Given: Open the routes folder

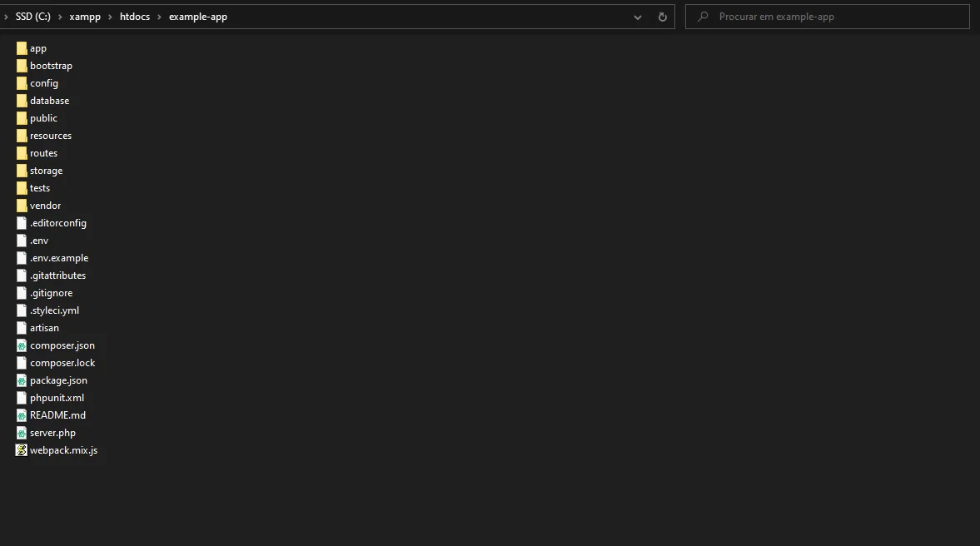Looking at the screenshot, I should (x=44, y=152).
